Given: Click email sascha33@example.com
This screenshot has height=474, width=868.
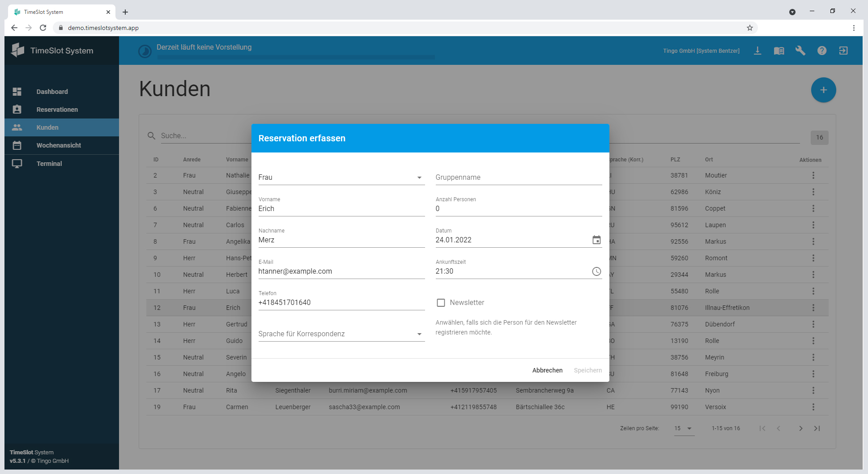Looking at the screenshot, I should pos(364,407).
